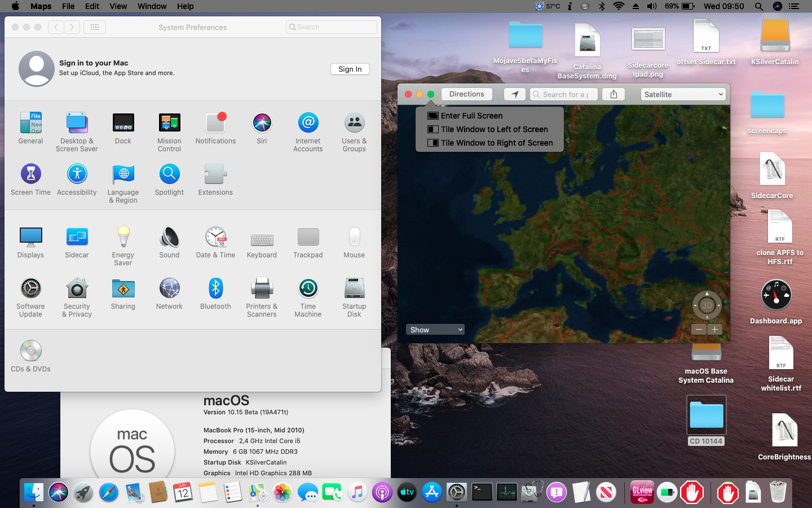
Task: Open the Screen Time preference pane
Action: tap(30, 175)
